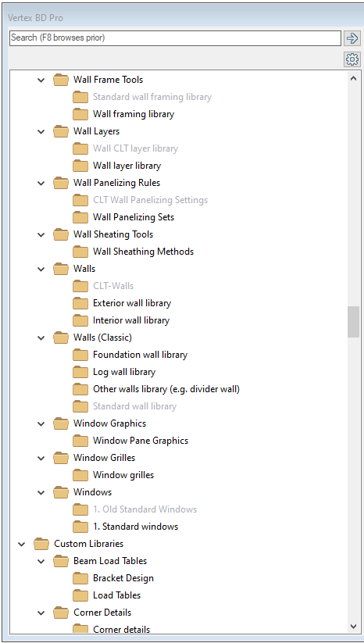Click the Window Pane Graphics folder icon
This screenshot has width=364, height=643.
pos(80,441)
